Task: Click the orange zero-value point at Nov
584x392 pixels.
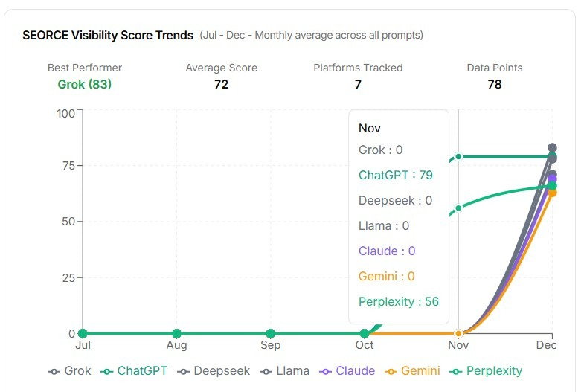Action: 458,333
